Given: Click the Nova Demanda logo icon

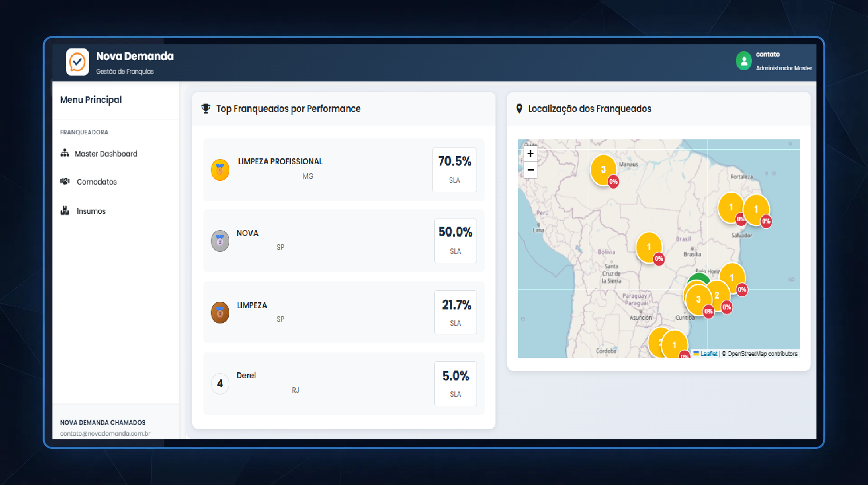Looking at the screenshot, I should 77,62.
